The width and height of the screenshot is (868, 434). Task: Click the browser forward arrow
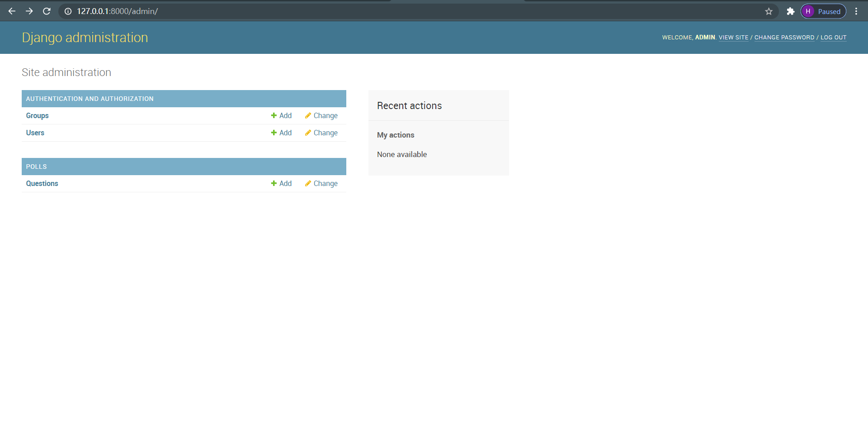29,11
